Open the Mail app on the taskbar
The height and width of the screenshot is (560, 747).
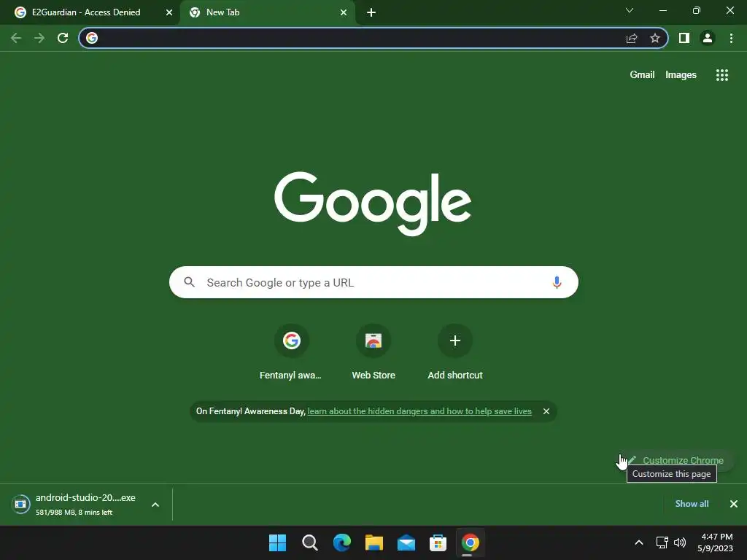[406, 542]
